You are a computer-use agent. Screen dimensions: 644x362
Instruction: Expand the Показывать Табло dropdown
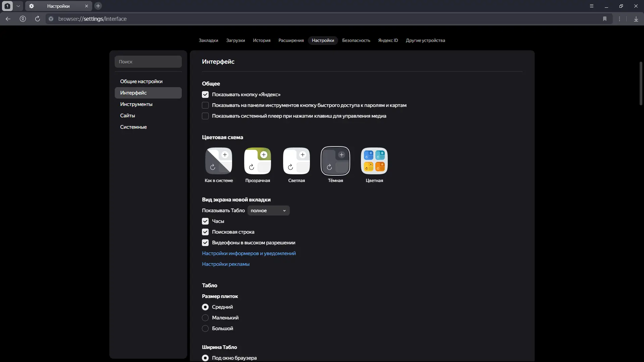(268, 210)
